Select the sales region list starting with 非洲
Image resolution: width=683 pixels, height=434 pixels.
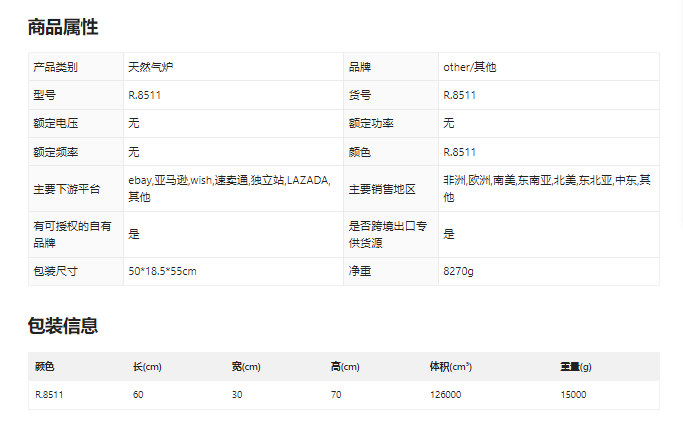pos(546,188)
